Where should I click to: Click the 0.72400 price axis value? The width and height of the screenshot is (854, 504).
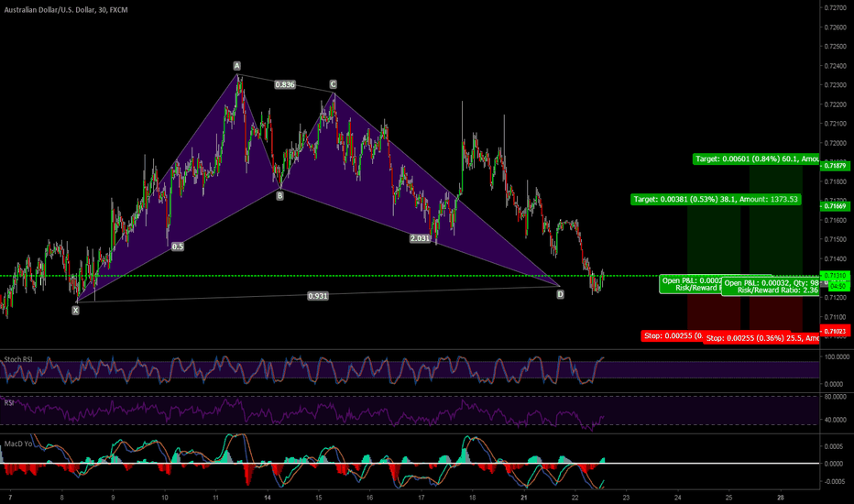tap(835, 66)
